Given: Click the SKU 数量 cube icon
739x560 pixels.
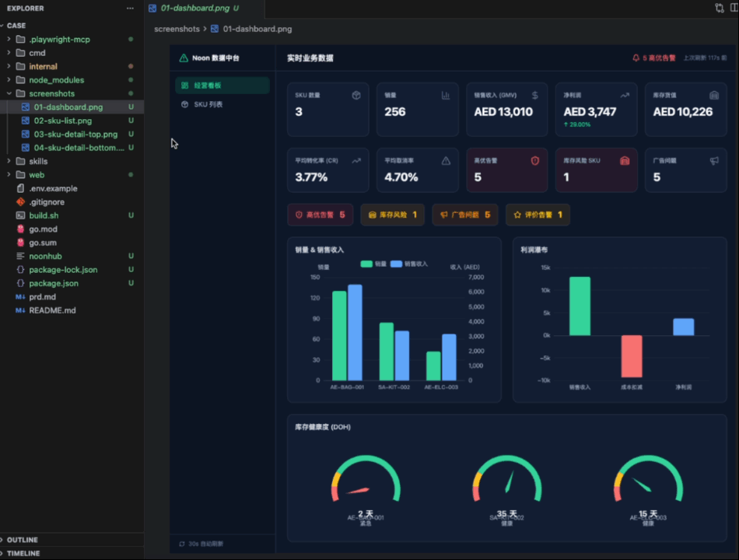Looking at the screenshot, I should pyautogui.click(x=356, y=95).
